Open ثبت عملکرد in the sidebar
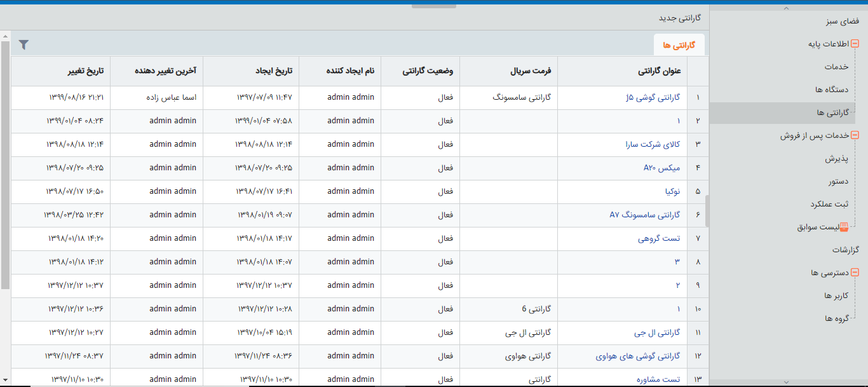Viewport: 868px width, 387px height. [x=829, y=204]
